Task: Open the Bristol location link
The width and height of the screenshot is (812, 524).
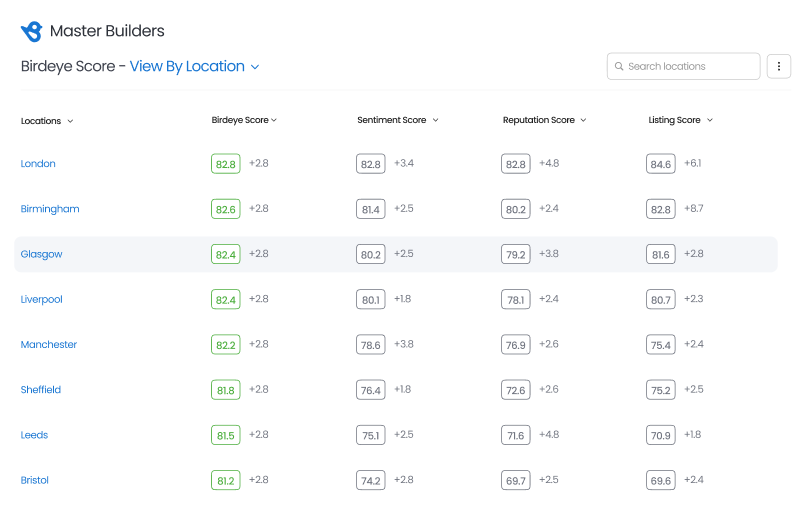Action: (x=35, y=480)
